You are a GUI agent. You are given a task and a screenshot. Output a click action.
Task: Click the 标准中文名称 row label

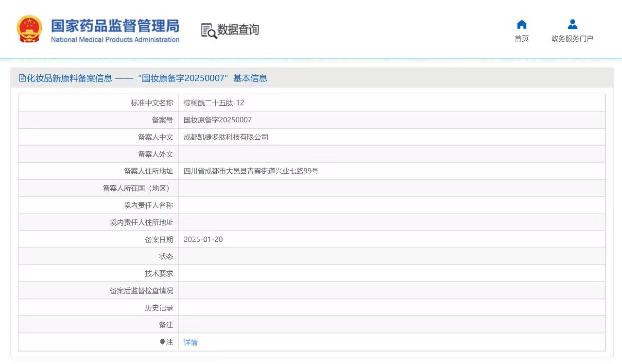click(152, 103)
